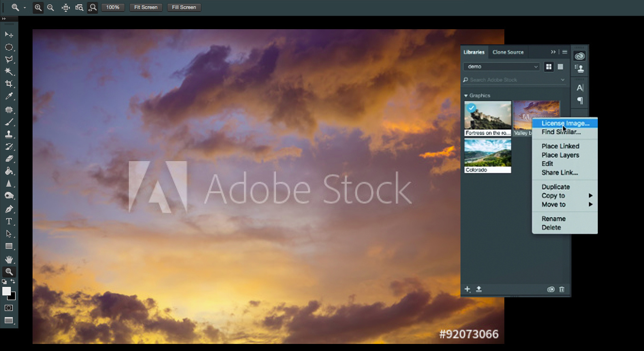Select the Hand tool
This screenshot has width=644, height=351.
[8, 260]
